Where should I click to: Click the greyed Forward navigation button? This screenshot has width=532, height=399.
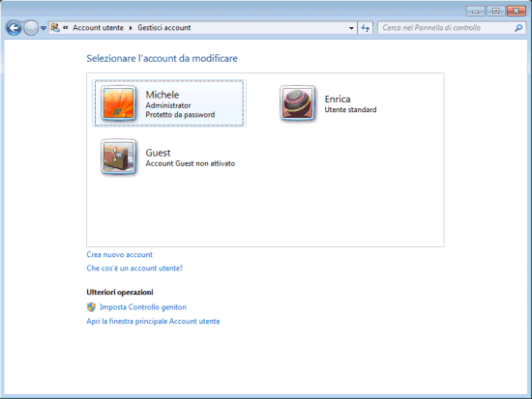coord(31,28)
